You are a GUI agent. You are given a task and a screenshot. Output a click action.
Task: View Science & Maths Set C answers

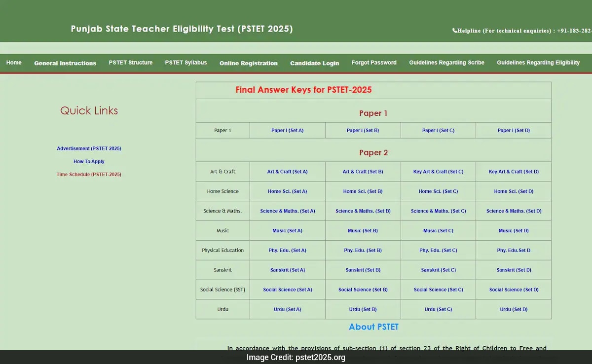pyautogui.click(x=438, y=211)
